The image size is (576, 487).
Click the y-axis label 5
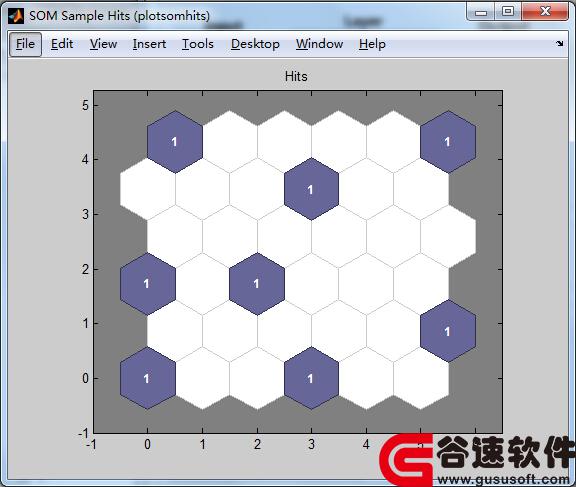click(85, 105)
